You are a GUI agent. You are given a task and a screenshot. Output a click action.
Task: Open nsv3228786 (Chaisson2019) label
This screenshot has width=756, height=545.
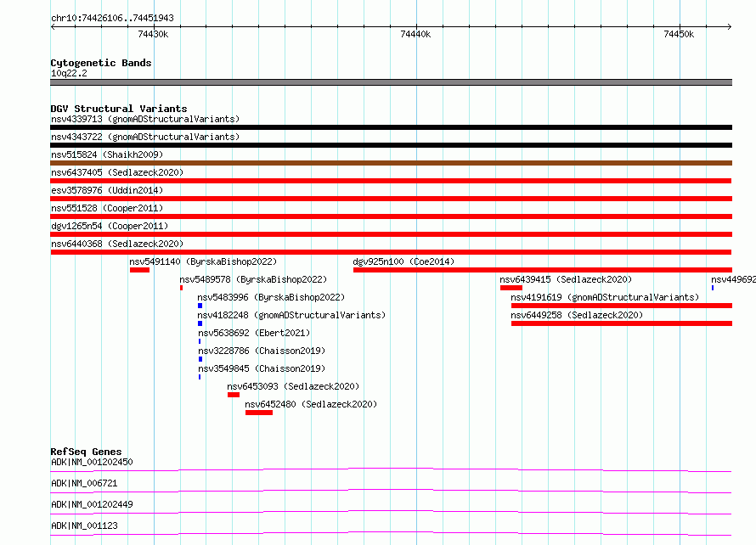pyautogui.click(x=262, y=351)
